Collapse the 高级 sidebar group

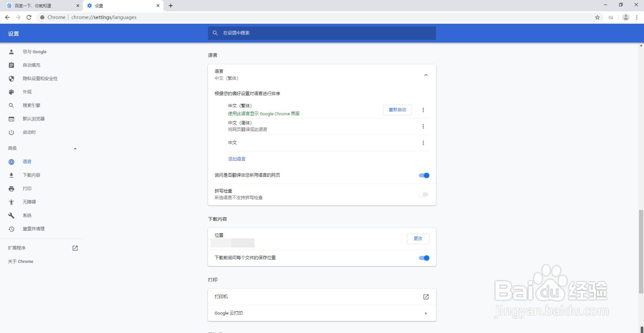(75, 149)
